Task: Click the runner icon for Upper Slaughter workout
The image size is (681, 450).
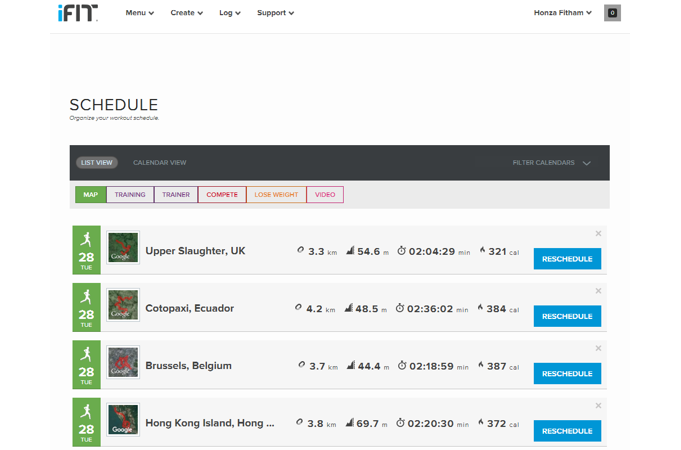Action: tap(86, 238)
